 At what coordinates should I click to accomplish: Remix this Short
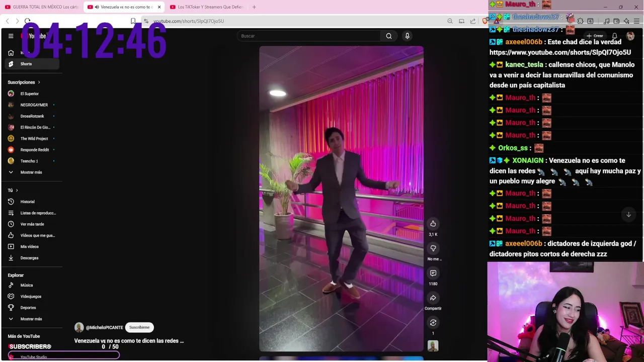tap(433, 322)
